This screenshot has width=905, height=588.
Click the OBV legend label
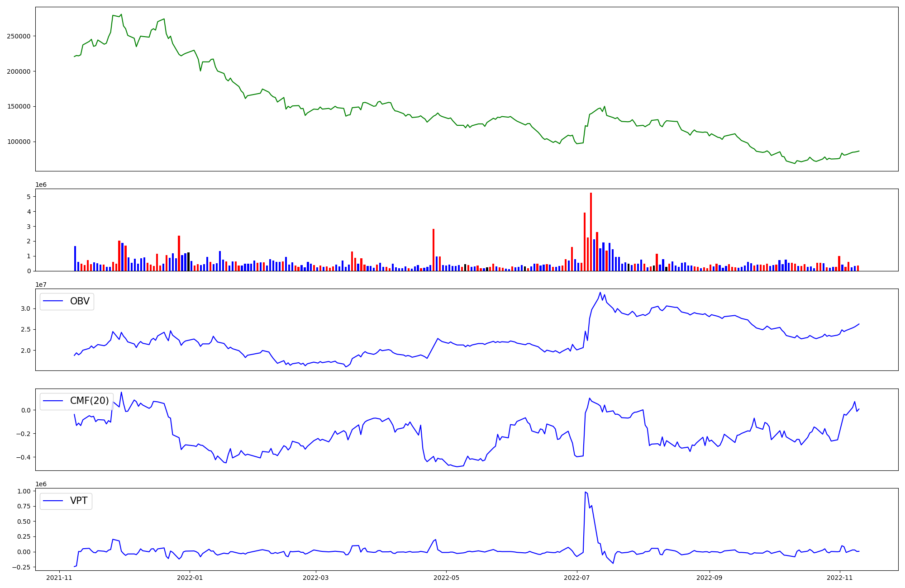[80, 301]
